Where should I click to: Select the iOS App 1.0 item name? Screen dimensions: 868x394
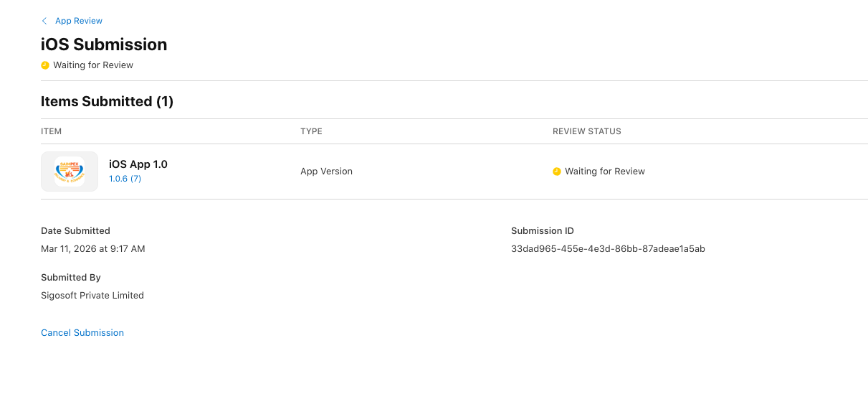pos(138,164)
